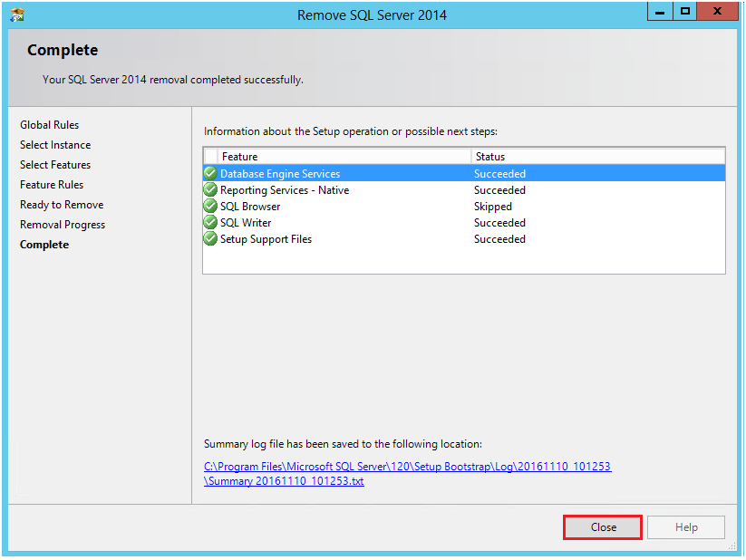Click the green check next to SQL Browser
The image size is (746, 560).
pos(210,206)
